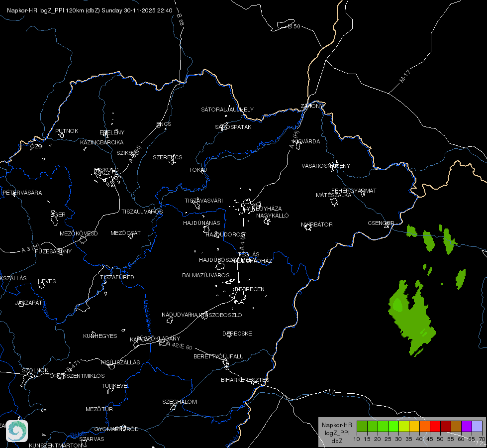This screenshot has height=448, width=487.
Task: Click the TÚRKEVE town label
Action: pyautogui.click(x=115, y=385)
